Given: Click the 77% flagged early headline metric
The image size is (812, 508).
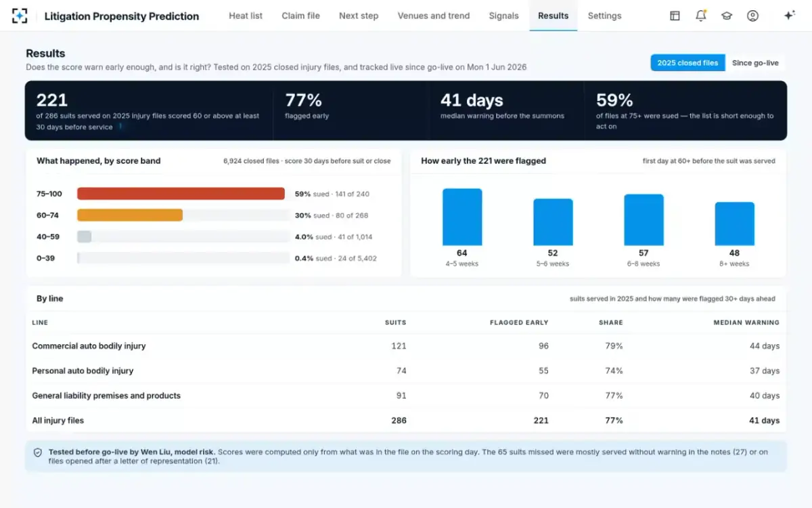Looking at the screenshot, I should click(303, 100).
